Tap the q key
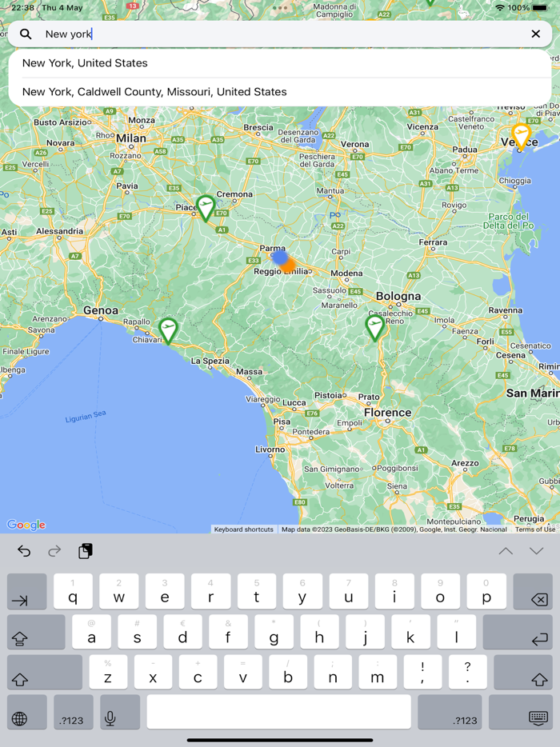This screenshot has width=560, height=747. coord(73,591)
